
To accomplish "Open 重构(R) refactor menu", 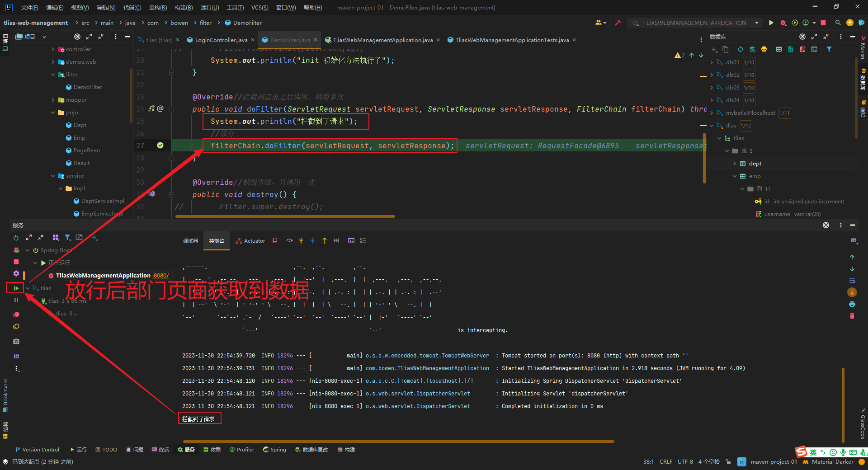I will pyautogui.click(x=158, y=8).
